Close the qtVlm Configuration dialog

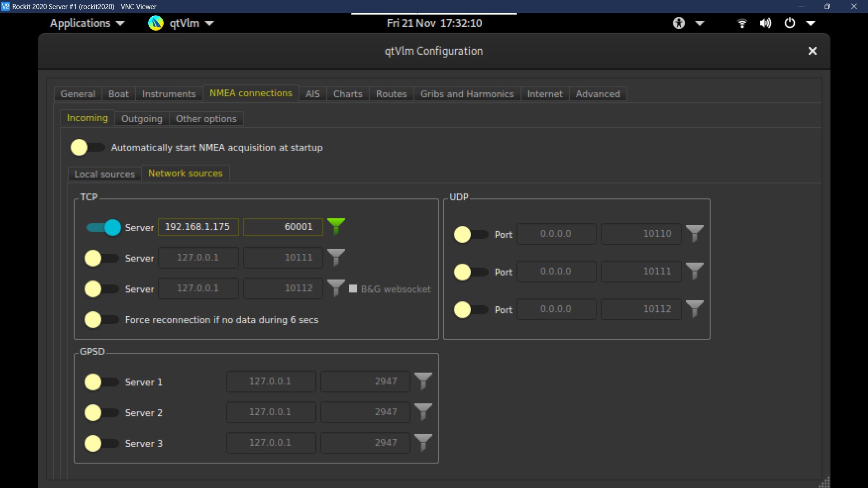point(812,51)
